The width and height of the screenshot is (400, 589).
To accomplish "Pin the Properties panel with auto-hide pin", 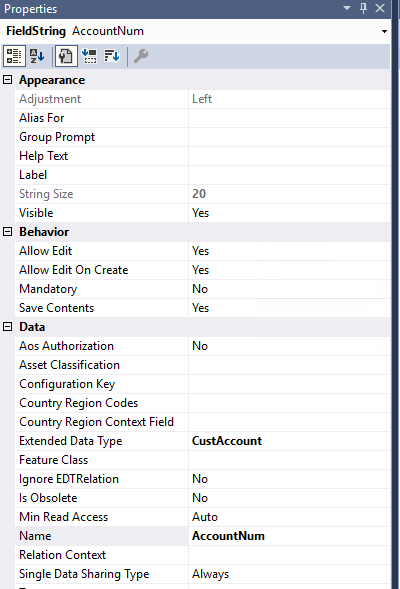I will (x=363, y=8).
